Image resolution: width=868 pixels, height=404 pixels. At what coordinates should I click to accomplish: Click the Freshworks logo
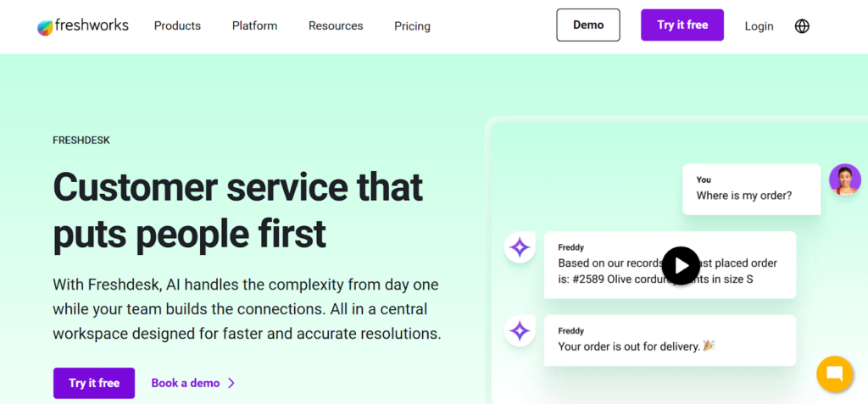pyautogui.click(x=83, y=26)
